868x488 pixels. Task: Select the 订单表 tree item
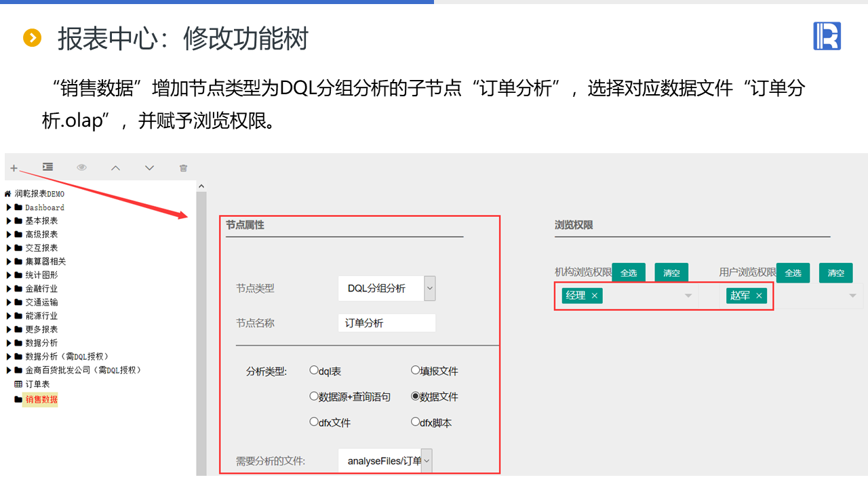click(37, 384)
